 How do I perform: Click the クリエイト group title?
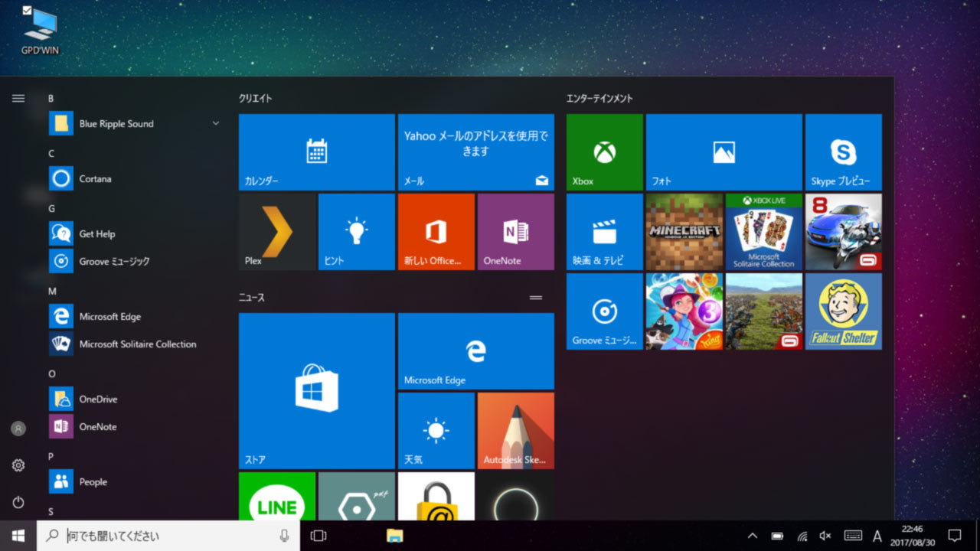[x=256, y=98]
